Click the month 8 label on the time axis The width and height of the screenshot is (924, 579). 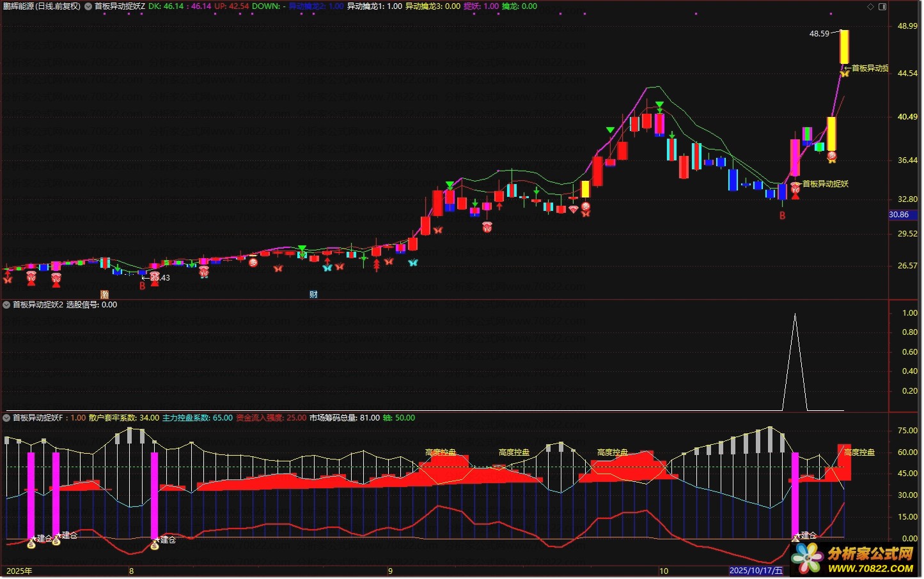pos(132,571)
